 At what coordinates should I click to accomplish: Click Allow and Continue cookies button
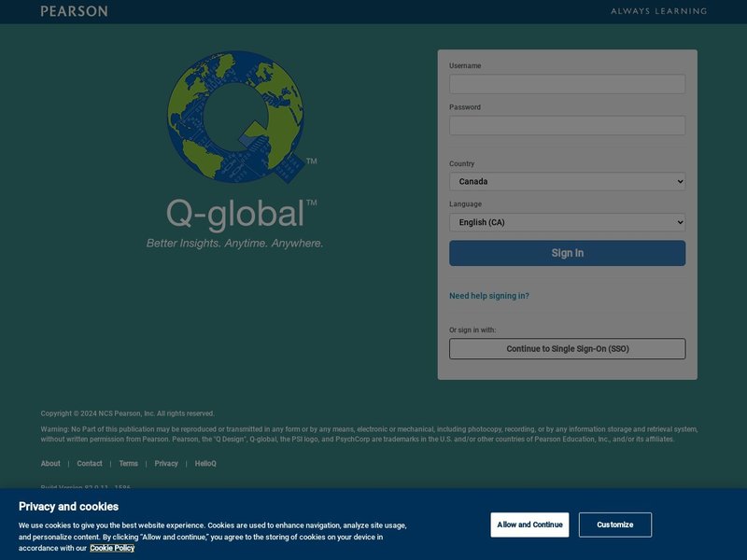pos(529,525)
